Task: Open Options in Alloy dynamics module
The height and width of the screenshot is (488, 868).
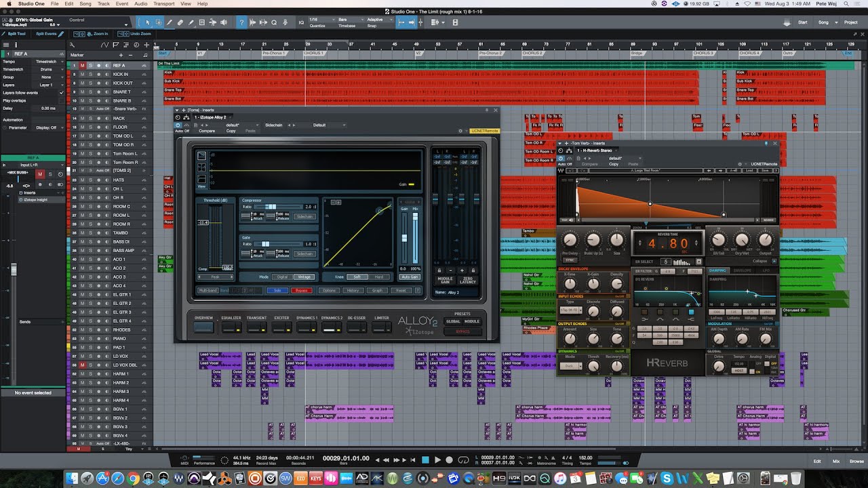Action: [x=329, y=290]
